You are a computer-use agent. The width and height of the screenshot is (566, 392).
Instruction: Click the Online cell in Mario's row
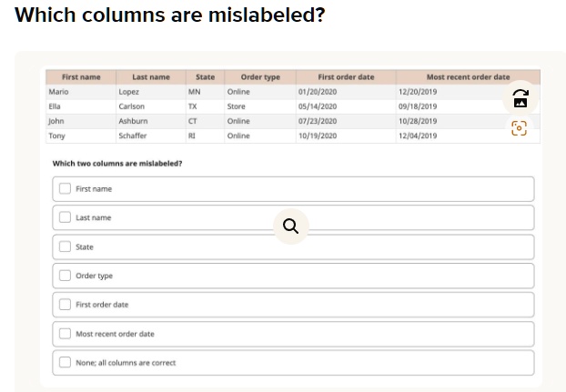tap(260, 92)
